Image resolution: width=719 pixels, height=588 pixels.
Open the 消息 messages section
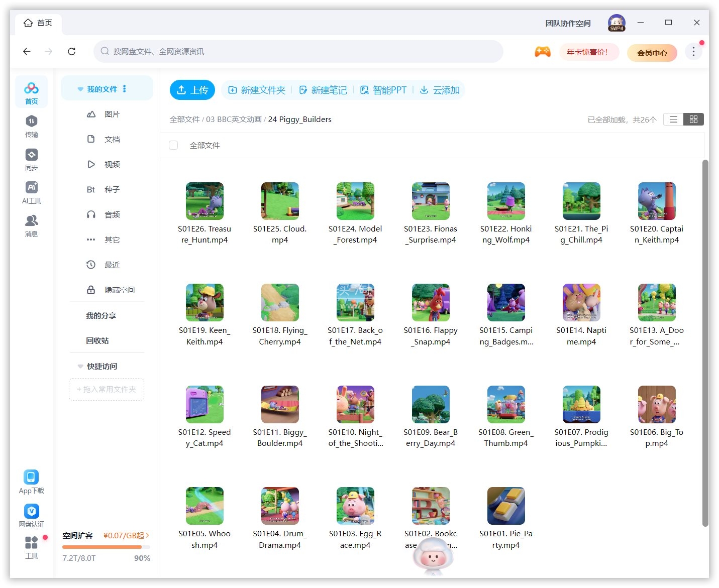pyautogui.click(x=31, y=225)
